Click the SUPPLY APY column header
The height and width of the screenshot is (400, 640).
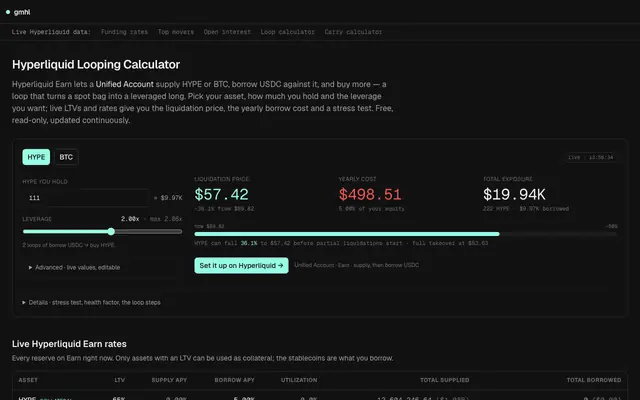(x=169, y=380)
